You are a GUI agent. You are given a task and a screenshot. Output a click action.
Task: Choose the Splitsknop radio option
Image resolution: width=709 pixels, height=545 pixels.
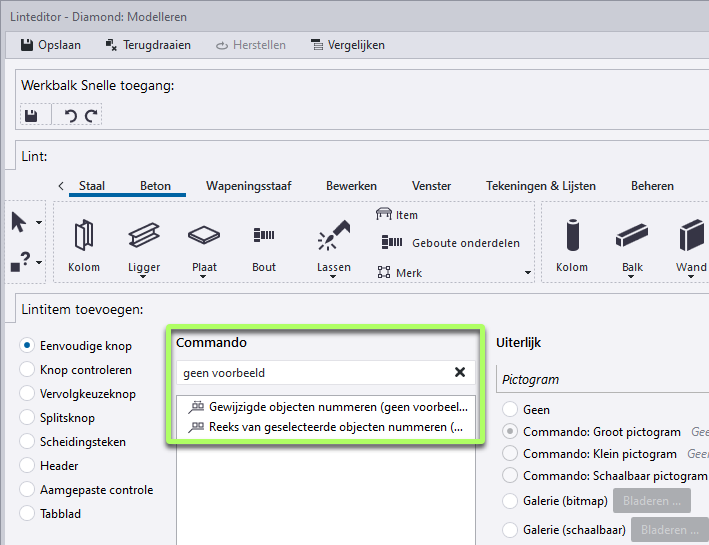pos(27,418)
